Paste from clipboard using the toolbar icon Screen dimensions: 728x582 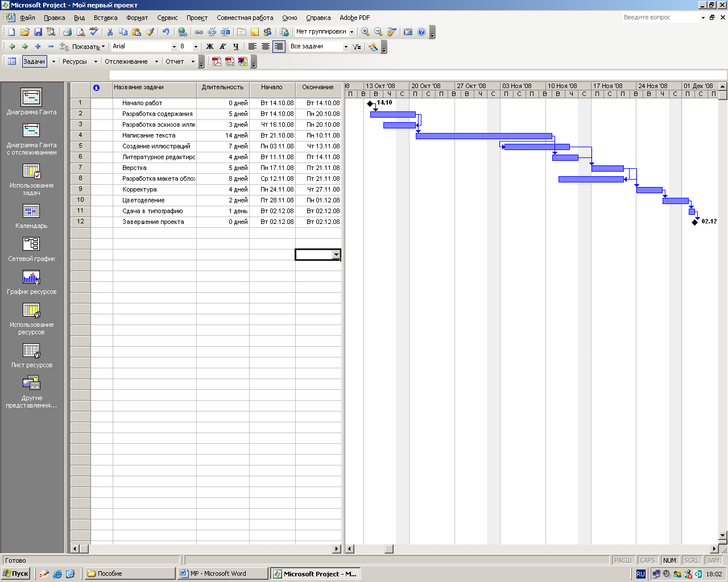pyautogui.click(x=136, y=32)
